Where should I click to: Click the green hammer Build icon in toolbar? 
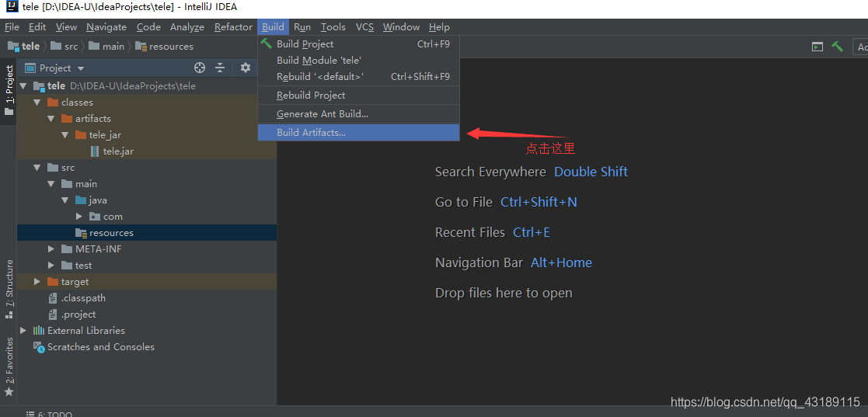click(837, 47)
